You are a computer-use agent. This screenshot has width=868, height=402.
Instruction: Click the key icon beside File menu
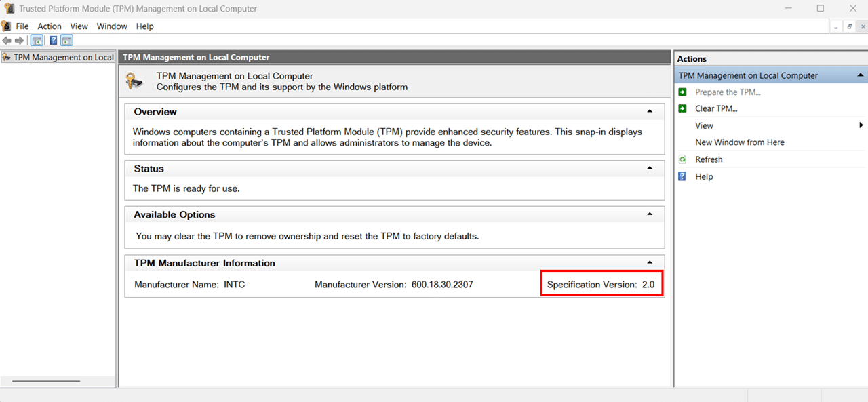[6, 26]
